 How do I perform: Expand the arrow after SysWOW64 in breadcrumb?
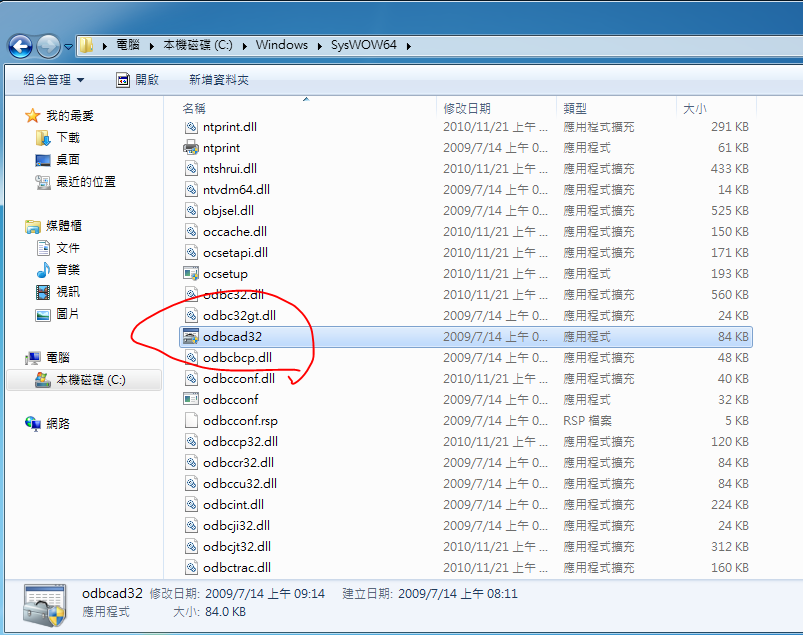409,46
